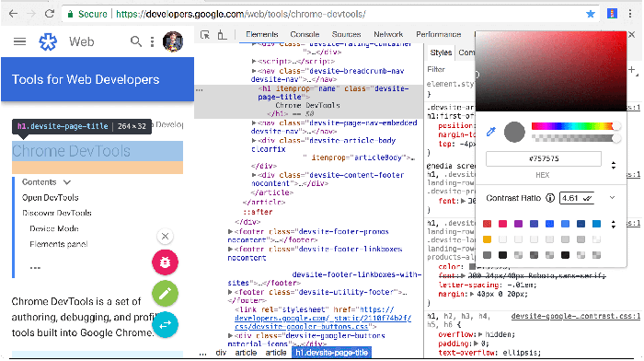This screenshot has height=361, width=644.
Task: Expand the margin shorthand property triangle
Action: [472, 295]
